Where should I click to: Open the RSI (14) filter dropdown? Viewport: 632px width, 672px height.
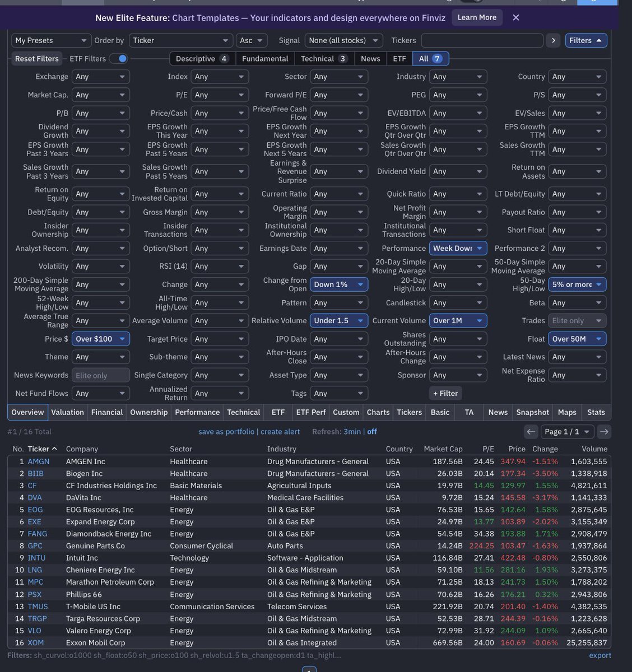(220, 266)
